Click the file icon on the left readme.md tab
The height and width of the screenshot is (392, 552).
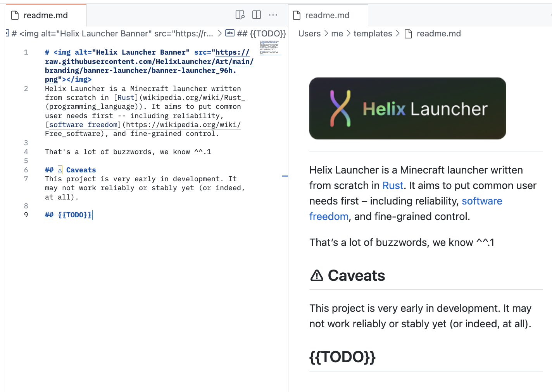[14, 15]
